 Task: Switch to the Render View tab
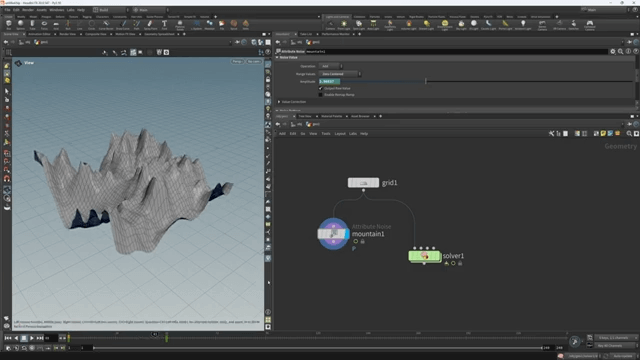(x=68, y=34)
